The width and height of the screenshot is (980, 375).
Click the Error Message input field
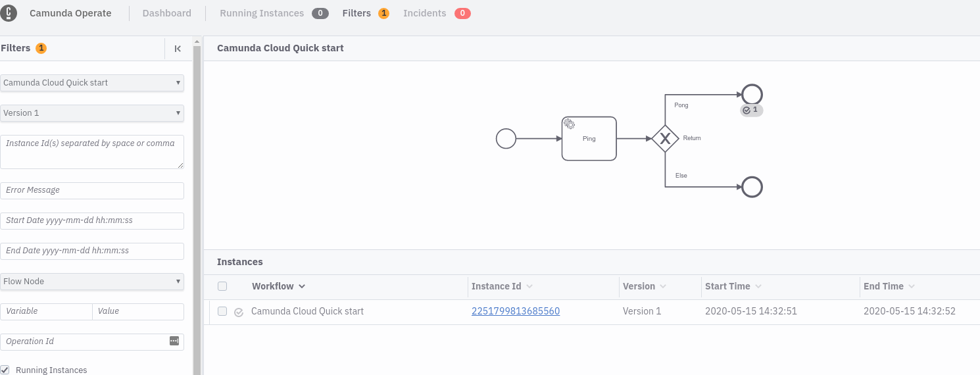pos(92,190)
